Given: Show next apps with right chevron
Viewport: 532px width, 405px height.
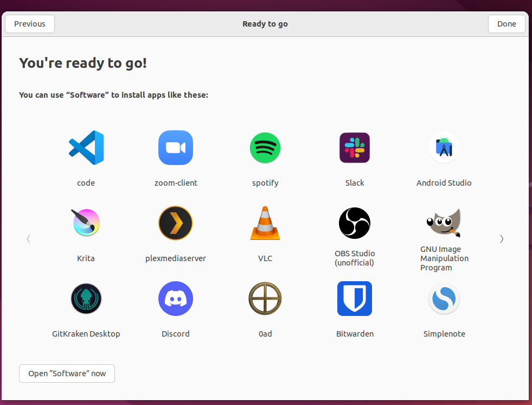Looking at the screenshot, I should point(502,239).
